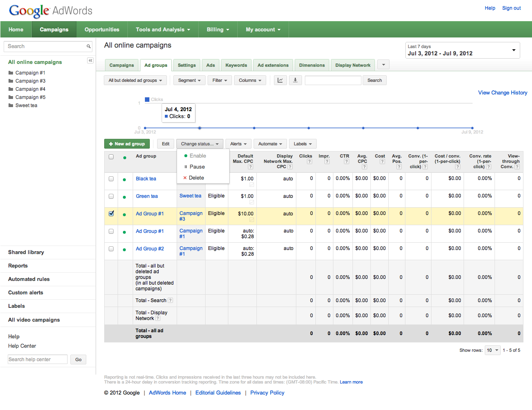
Task: Click the Clicks legend blue square
Action: (x=147, y=99)
